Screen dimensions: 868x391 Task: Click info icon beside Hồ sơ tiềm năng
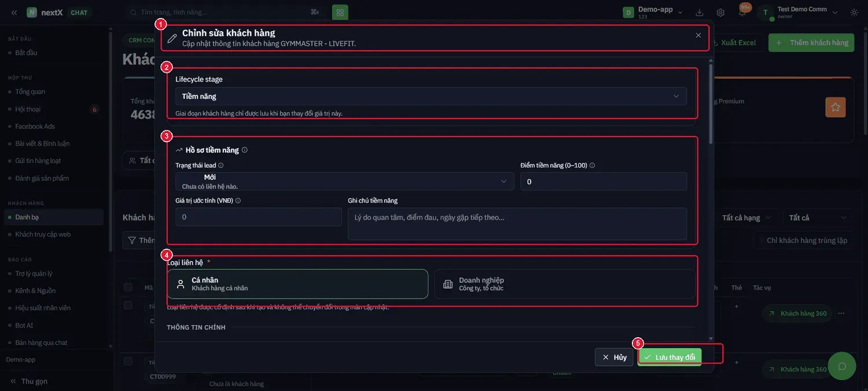245,150
